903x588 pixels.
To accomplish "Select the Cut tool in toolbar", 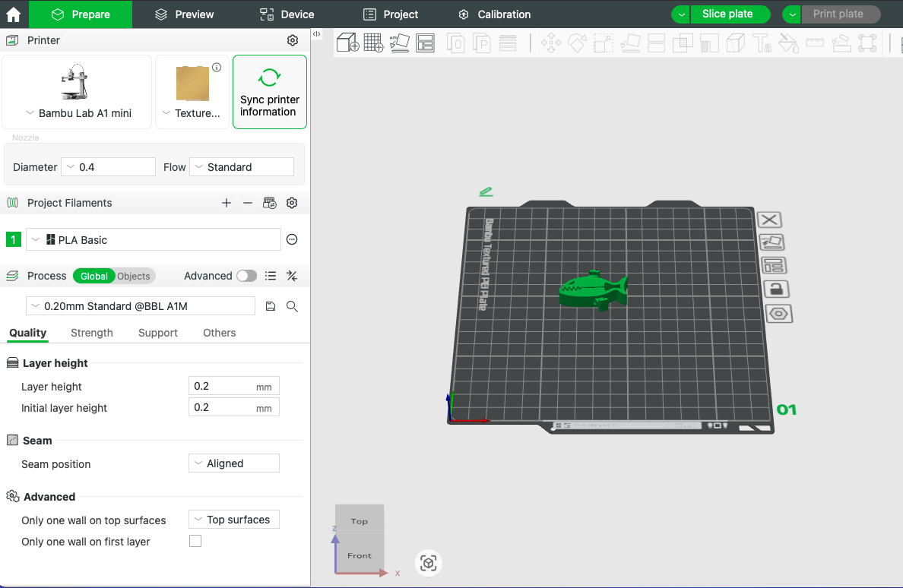I will pos(657,43).
